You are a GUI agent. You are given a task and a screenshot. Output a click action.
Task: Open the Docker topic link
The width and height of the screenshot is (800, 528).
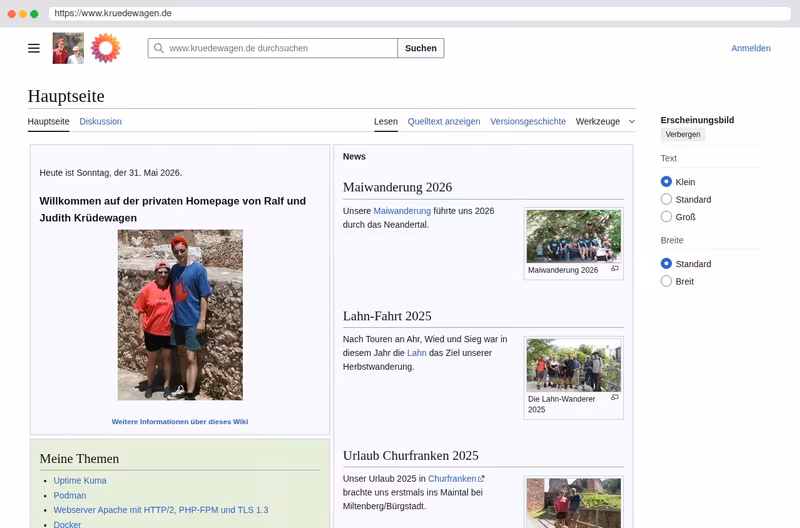67,524
